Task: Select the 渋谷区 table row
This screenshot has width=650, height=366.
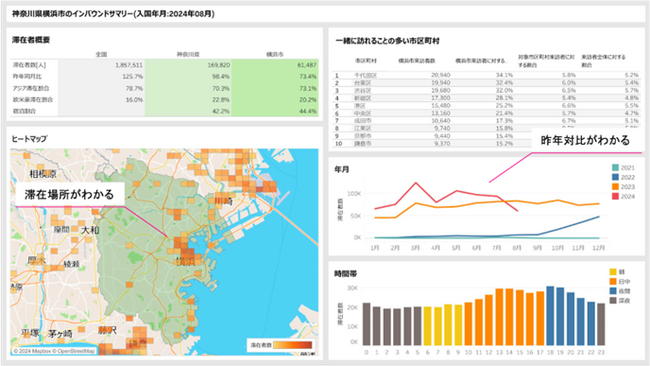Action: [x=487, y=91]
